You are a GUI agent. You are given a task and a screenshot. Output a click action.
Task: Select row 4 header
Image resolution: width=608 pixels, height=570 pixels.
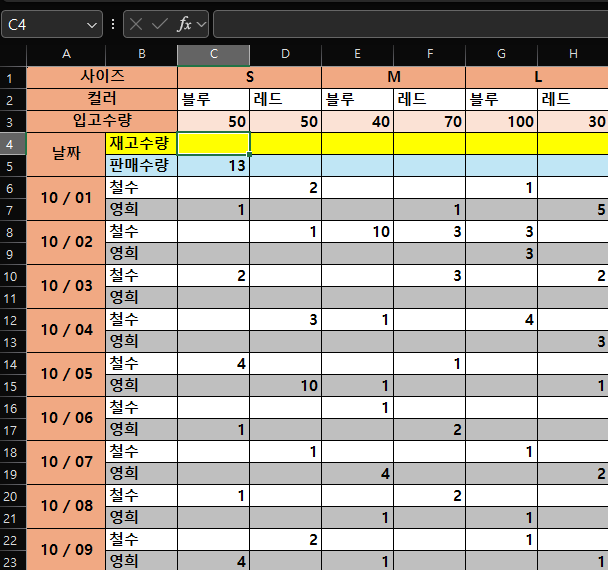point(13,144)
